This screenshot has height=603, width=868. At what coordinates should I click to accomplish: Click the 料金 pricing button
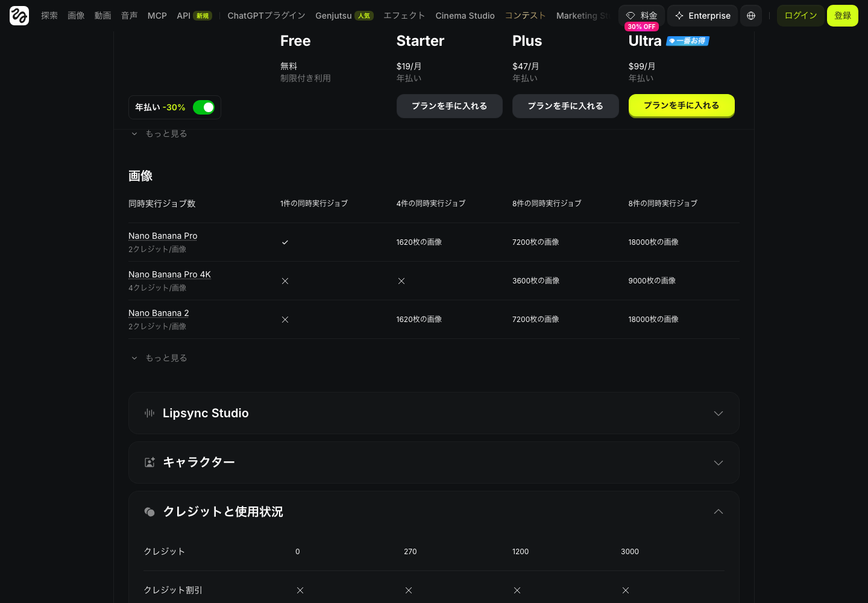coord(641,16)
